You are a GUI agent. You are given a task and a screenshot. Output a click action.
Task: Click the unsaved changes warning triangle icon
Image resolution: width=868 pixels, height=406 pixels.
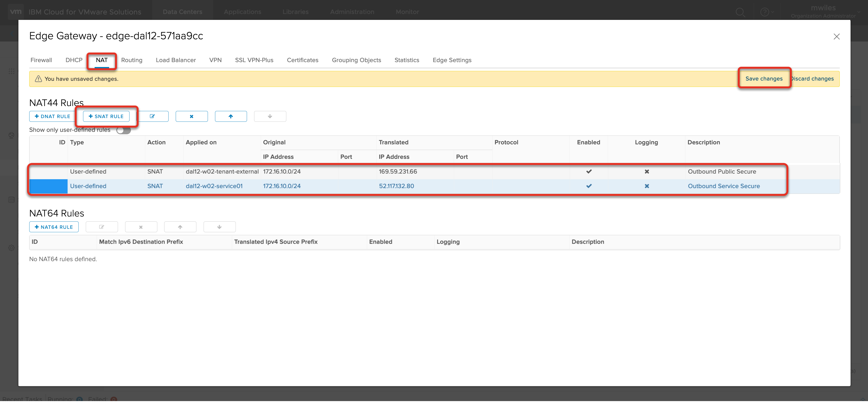(38, 79)
